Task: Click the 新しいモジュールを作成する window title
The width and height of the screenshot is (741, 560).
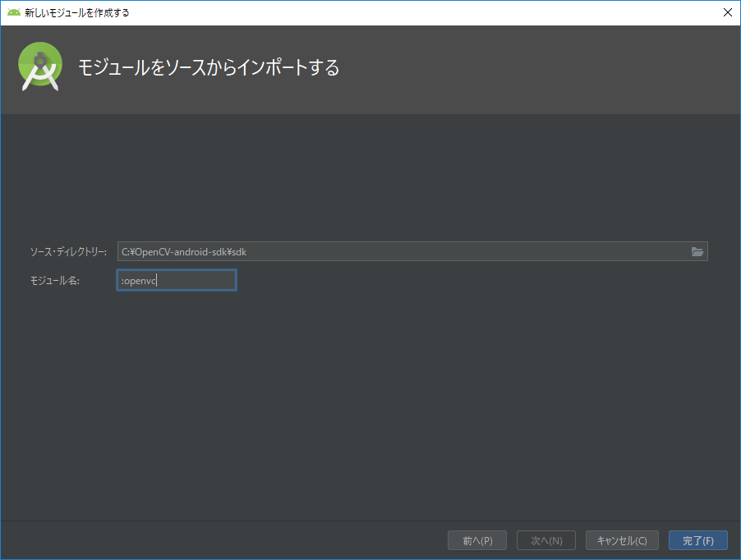Action: [77, 13]
